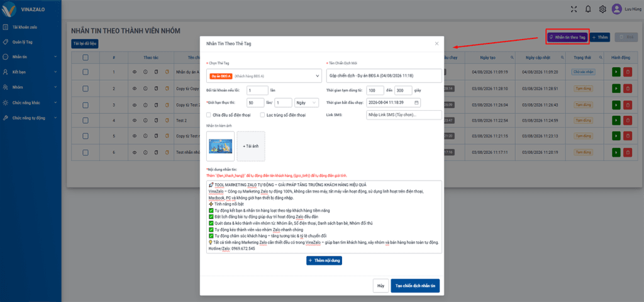The image size is (644, 302).
Task: Click the Tải lại dữ liệu button
Action: (x=85, y=43)
